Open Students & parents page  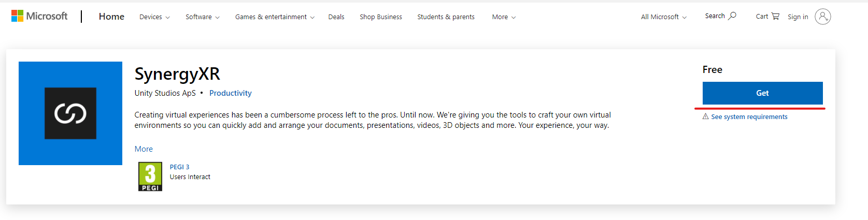(x=446, y=17)
